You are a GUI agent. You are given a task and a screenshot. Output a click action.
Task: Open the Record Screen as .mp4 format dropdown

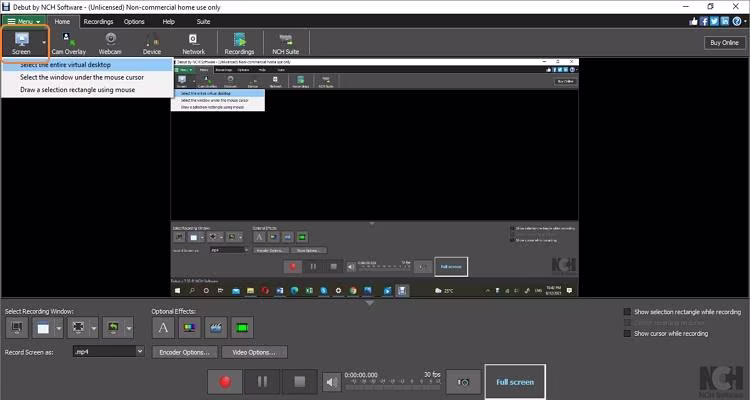pos(108,352)
